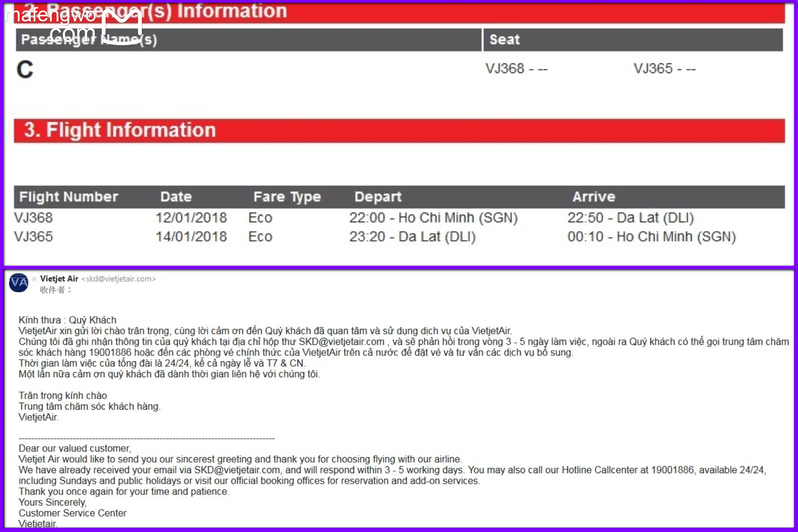Click the seat entry VJ368 - --

516,69
